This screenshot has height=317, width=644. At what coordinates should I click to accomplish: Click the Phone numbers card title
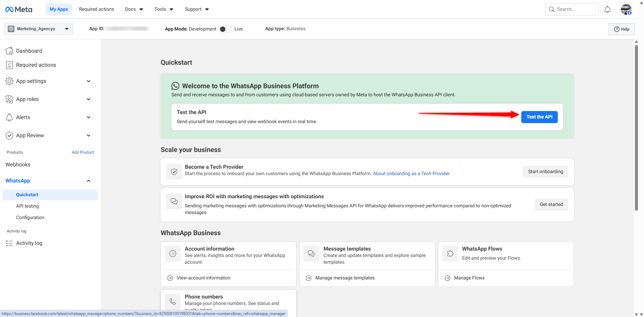(x=204, y=297)
